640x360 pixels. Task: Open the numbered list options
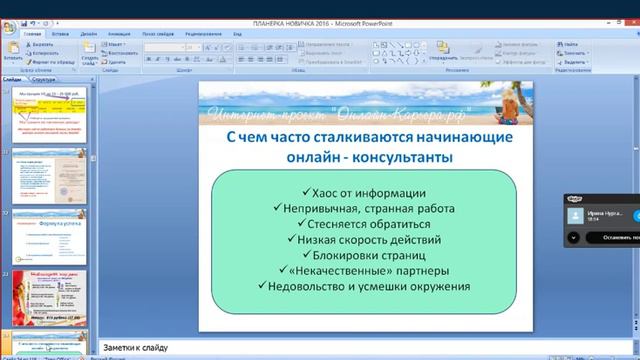(256, 48)
